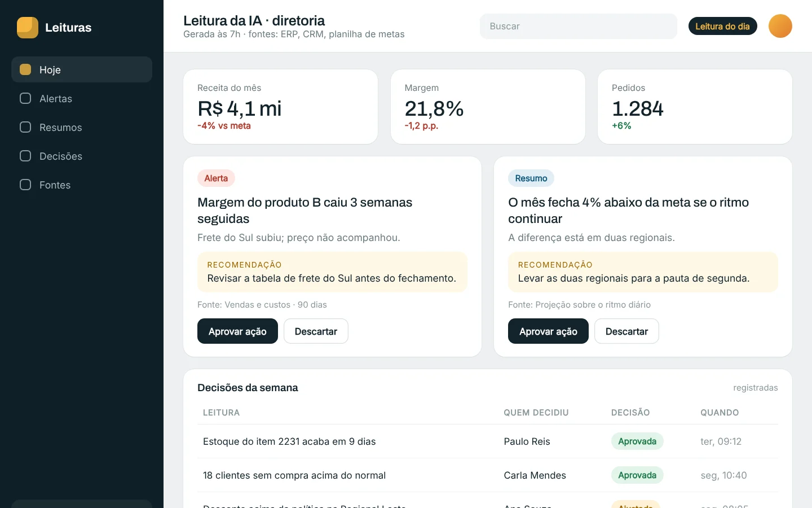The image size is (812, 508).
Task: Click the DECISÃO column header
Action: coord(630,413)
